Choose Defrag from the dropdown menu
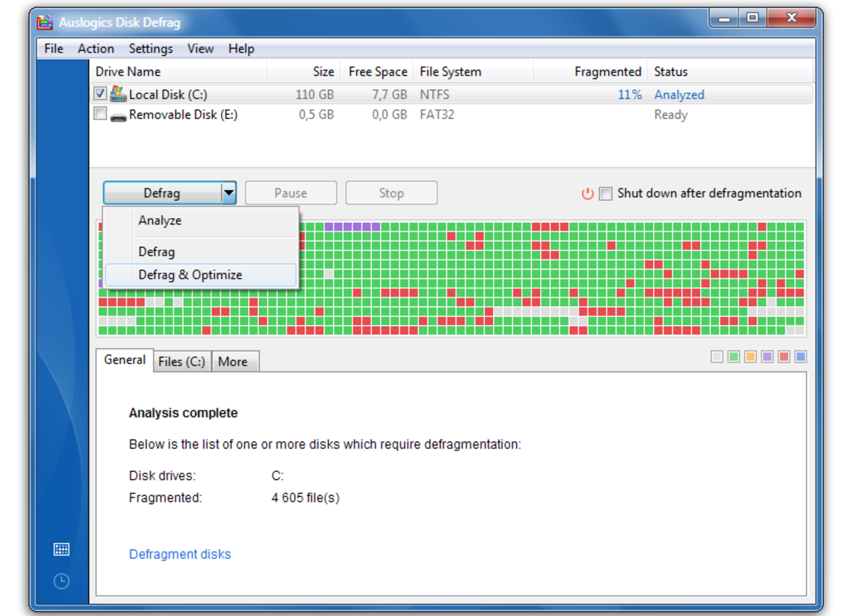Image resolution: width=851 pixels, height=616 pixels. pyautogui.click(x=200, y=252)
